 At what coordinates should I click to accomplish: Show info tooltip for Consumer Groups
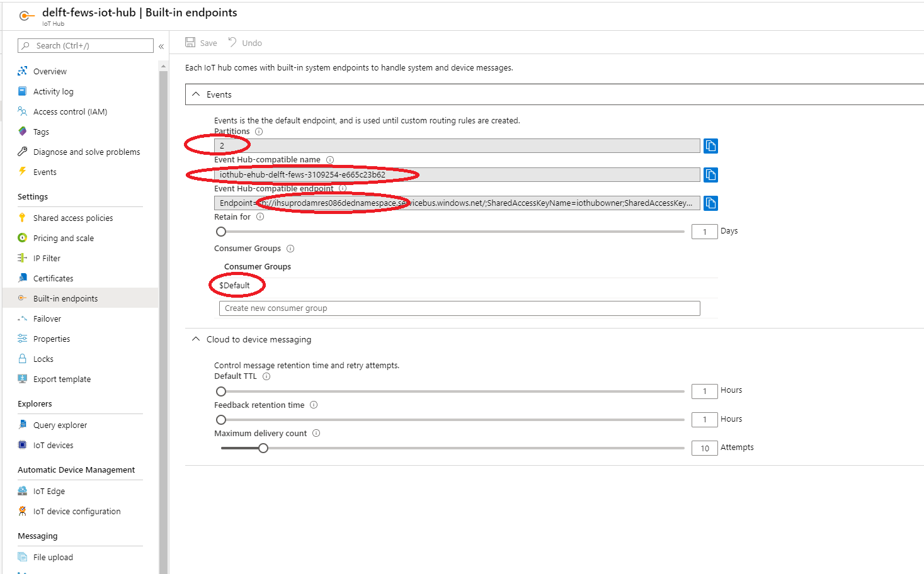pyautogui.click(x=290, y=249)
